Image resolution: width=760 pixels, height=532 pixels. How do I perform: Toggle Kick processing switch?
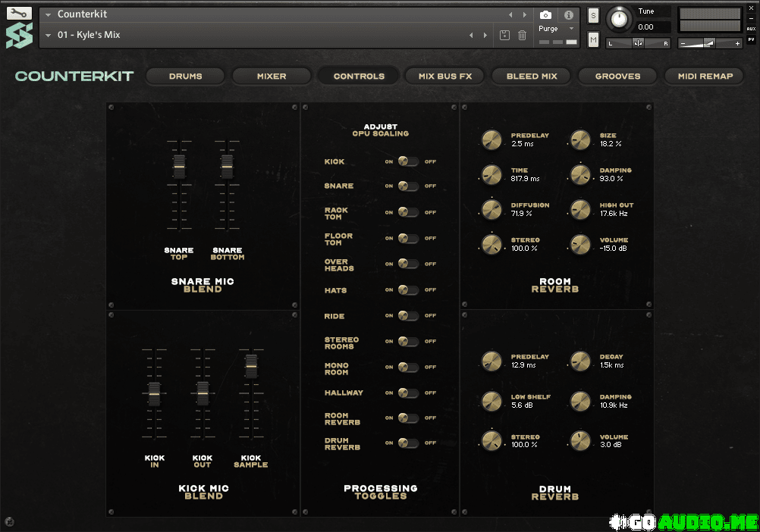tap(408, 161)
